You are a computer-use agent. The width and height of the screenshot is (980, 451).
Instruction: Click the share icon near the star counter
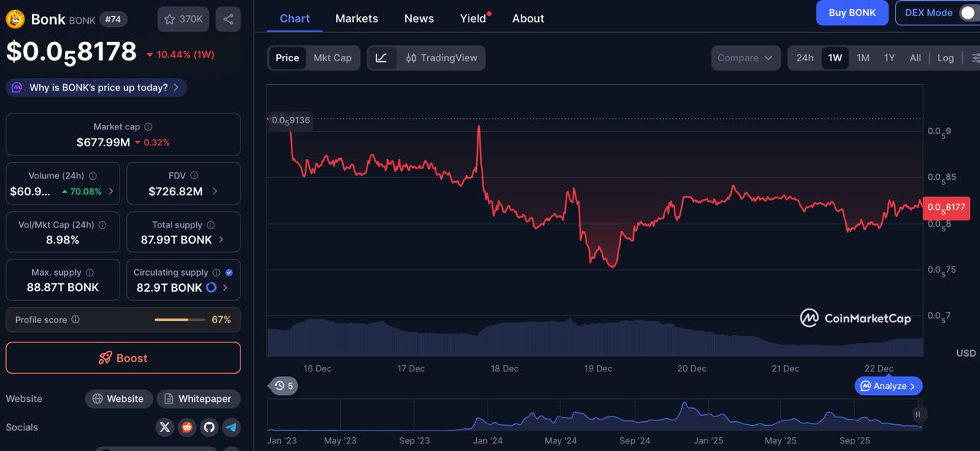(228, 19)
